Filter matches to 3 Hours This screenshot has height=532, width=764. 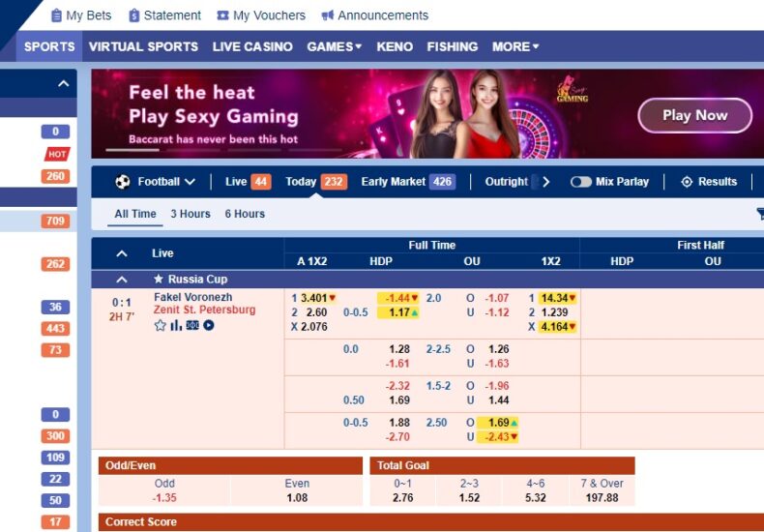(191, 214)
